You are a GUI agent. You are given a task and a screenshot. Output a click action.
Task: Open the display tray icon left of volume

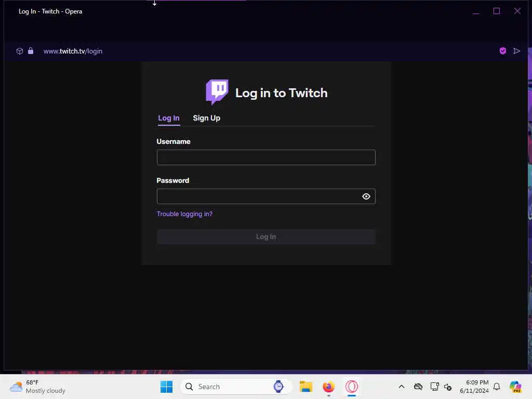coord(434,387)
